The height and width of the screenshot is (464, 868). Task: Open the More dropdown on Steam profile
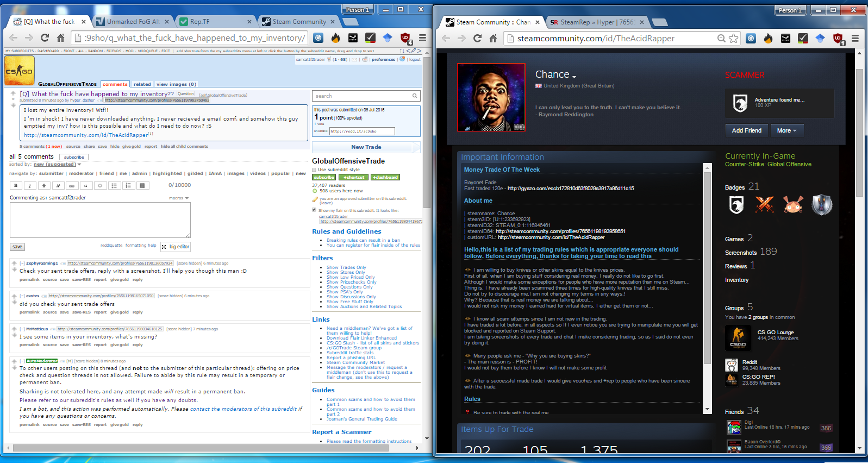tap(786, 130)
